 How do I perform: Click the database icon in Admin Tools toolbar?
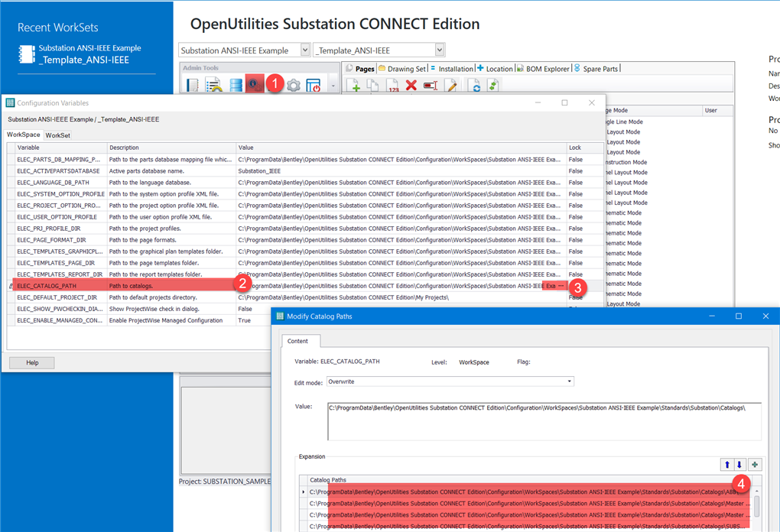point(235,85)
